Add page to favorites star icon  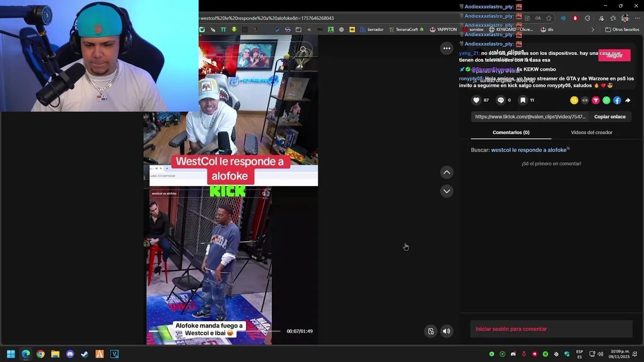(x=549, y=18)
